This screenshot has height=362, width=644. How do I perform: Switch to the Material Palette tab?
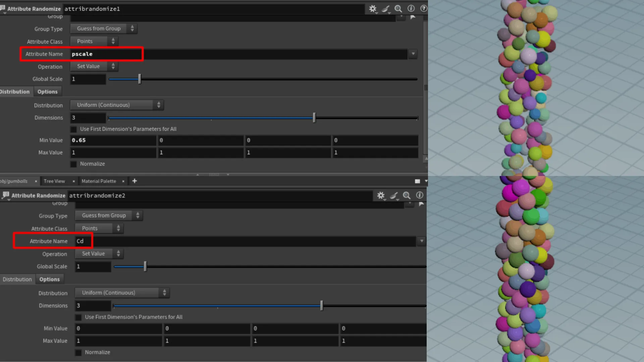(x=99, y=181)
